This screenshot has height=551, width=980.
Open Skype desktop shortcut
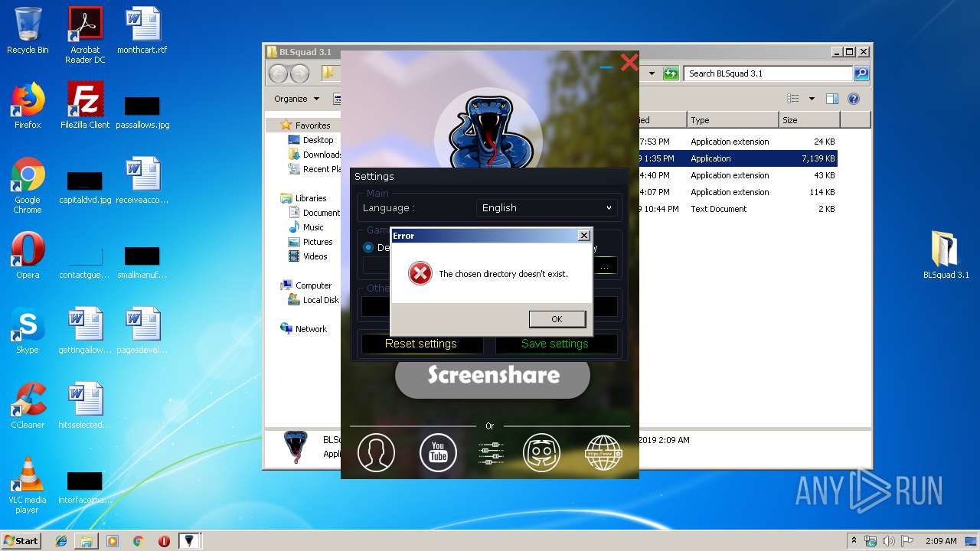[28, 331]
